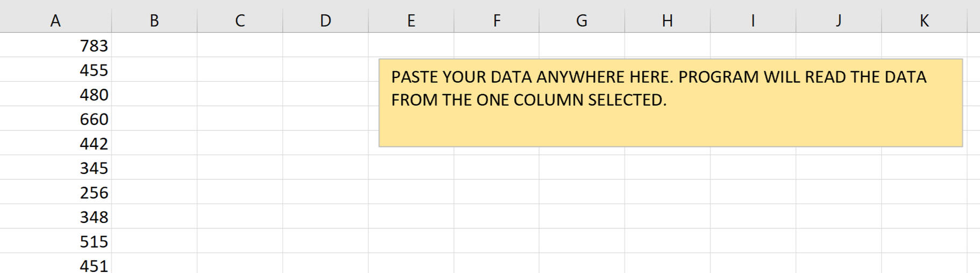Click the column E header
The width and height of the screenshot is (980, 273).
pyautogui.click(x=411, y=20)
